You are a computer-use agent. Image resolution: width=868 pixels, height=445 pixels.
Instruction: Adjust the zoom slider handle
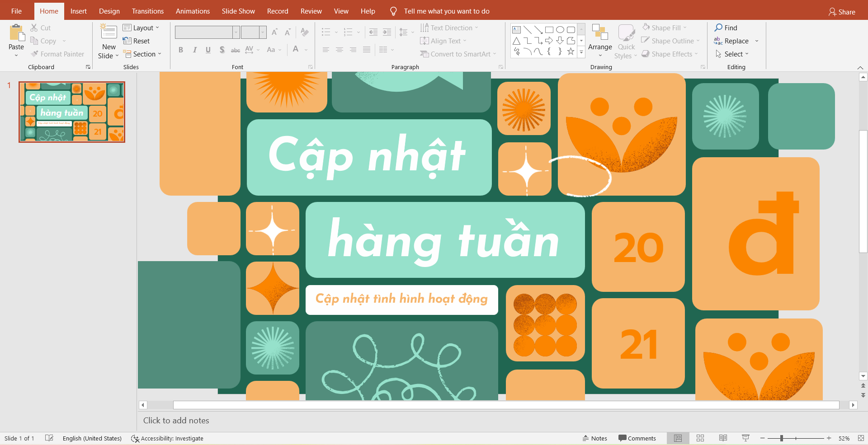coord(782,438)
